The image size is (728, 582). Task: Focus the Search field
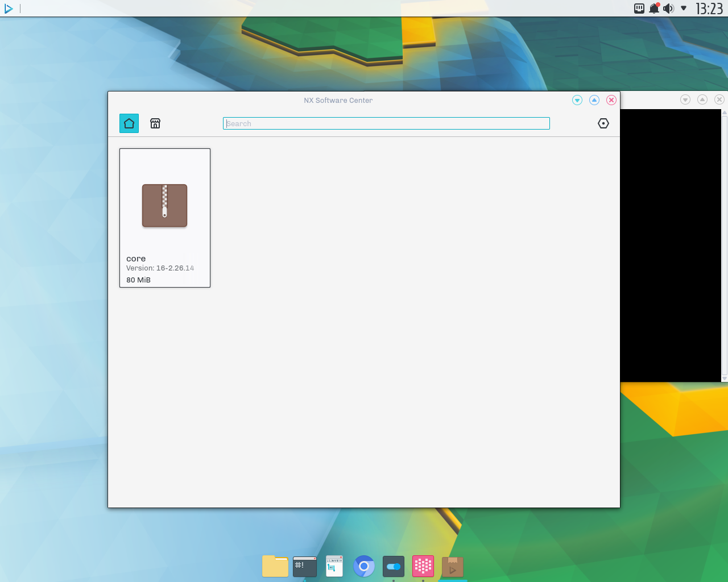386,123
